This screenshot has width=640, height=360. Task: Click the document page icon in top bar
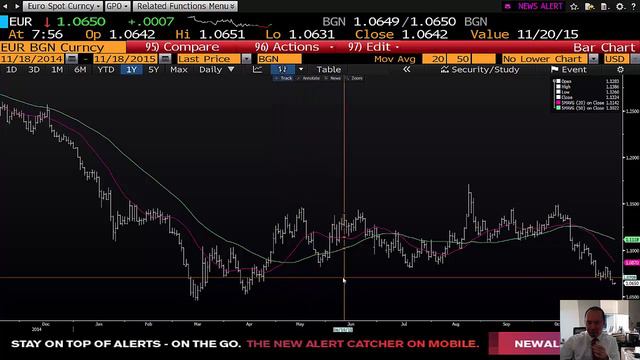(x=604, y=6)
